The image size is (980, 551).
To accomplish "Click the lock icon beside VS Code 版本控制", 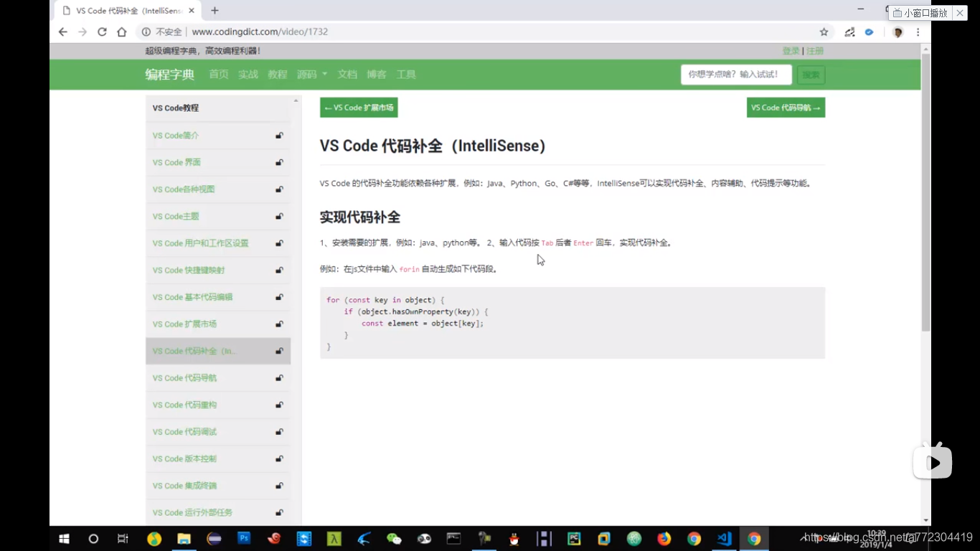I will [279, 458].
